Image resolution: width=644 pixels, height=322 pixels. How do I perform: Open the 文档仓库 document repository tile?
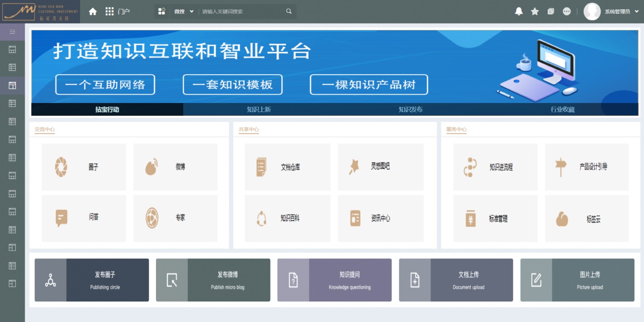(287, 167)
